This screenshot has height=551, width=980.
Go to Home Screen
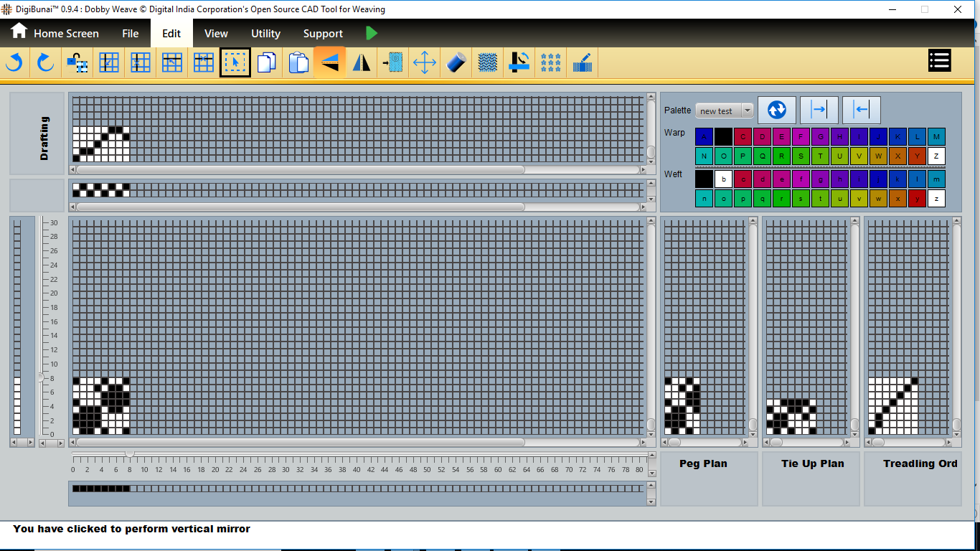point(55,33)
